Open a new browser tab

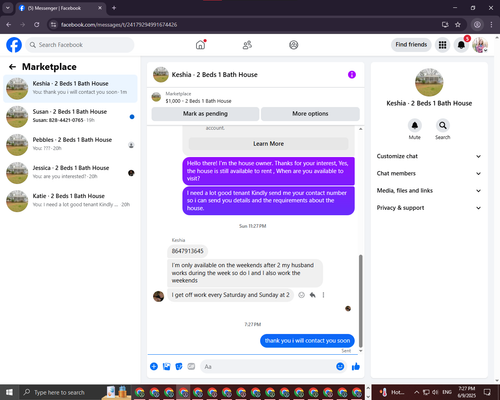[x=114, y=8]
